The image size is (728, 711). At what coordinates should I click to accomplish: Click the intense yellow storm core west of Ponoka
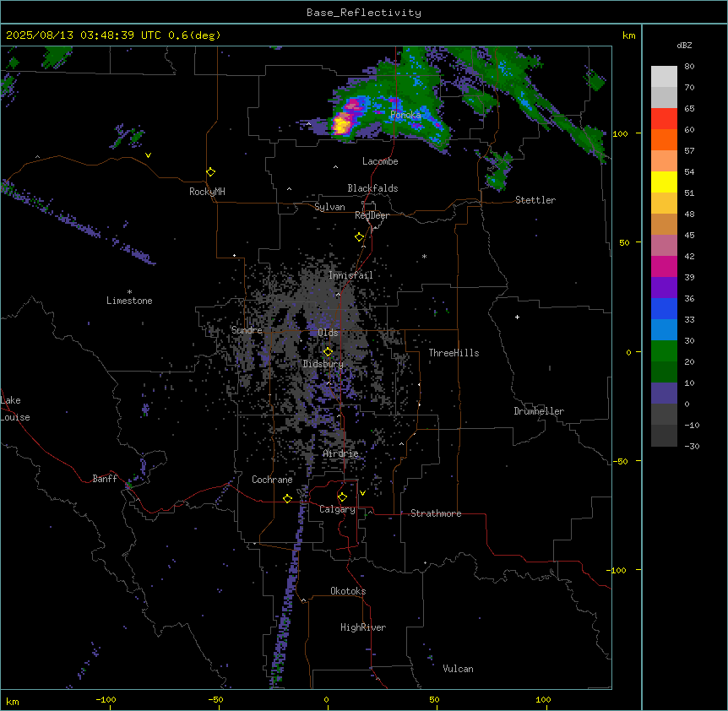pyautogui.click(x=341, y=125)
